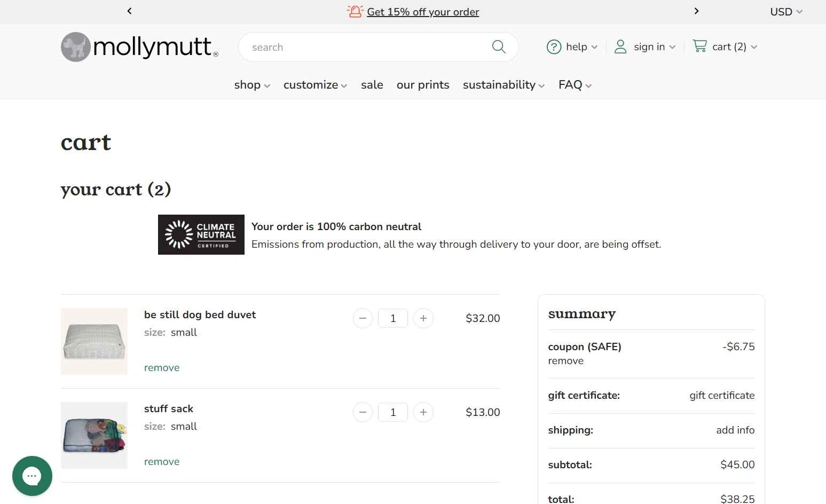This screenshot has height=504, width=826.
Task: Open the USD currency dropdown
Action: click(x=786, y=12)
